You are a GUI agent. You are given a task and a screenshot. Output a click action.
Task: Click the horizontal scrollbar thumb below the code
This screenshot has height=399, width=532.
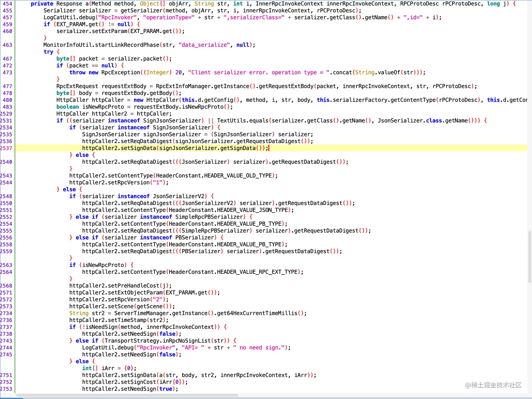tap(127, 395)
